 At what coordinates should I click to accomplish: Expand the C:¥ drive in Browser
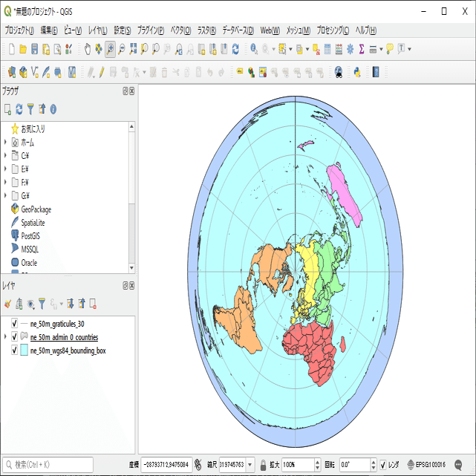(x=5, y=155)
